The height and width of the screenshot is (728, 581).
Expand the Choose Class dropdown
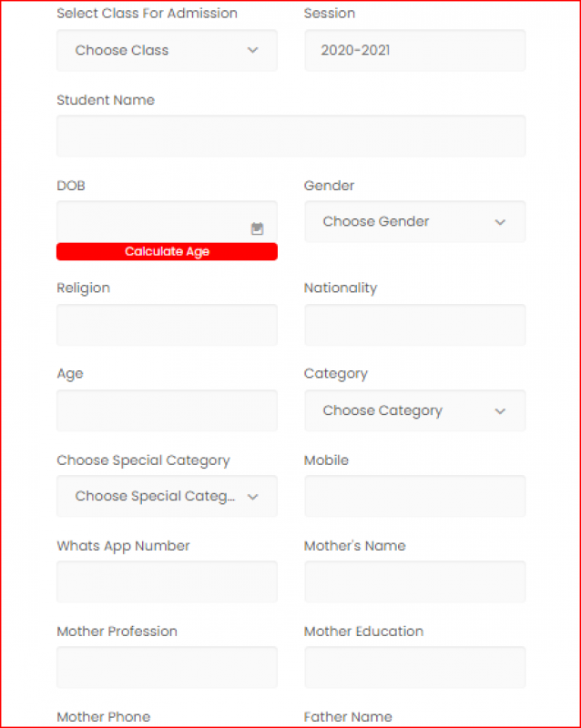tap(167, 50)
